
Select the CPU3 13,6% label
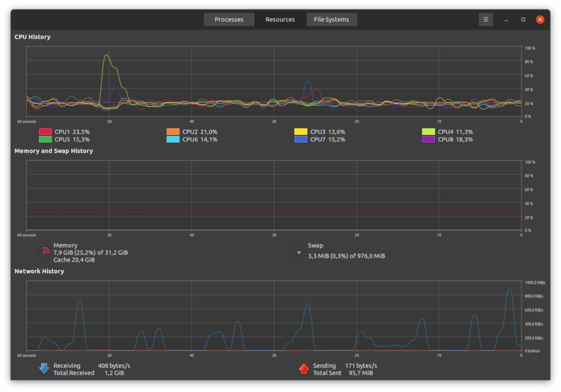[328, 132]
